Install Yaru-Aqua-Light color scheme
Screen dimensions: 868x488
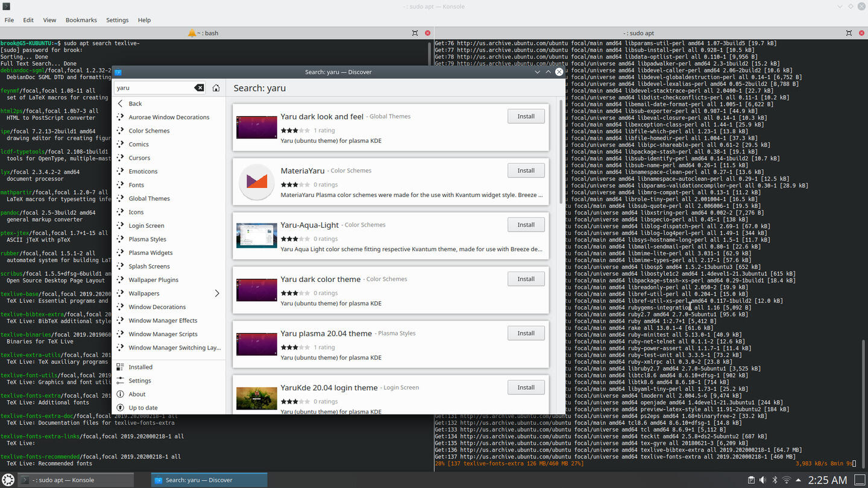(x=526, y=225)
